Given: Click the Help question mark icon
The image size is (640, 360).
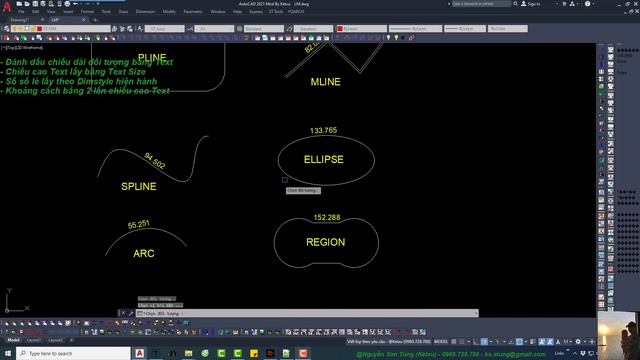Looking at the screenshot, I should point(587,4).
